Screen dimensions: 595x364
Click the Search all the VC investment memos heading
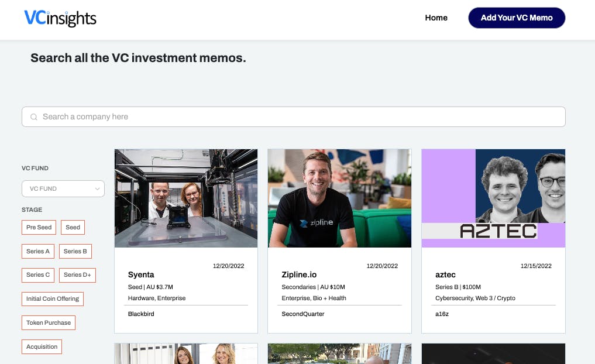pyautogui.click(x=138, y=58)
